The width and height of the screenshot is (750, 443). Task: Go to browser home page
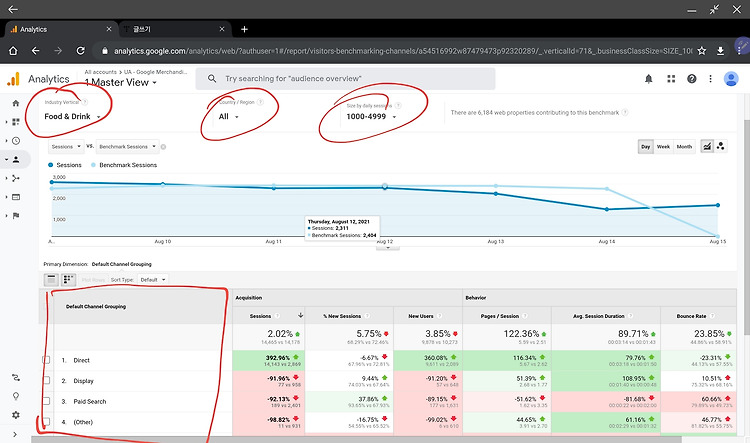point(13,51)
